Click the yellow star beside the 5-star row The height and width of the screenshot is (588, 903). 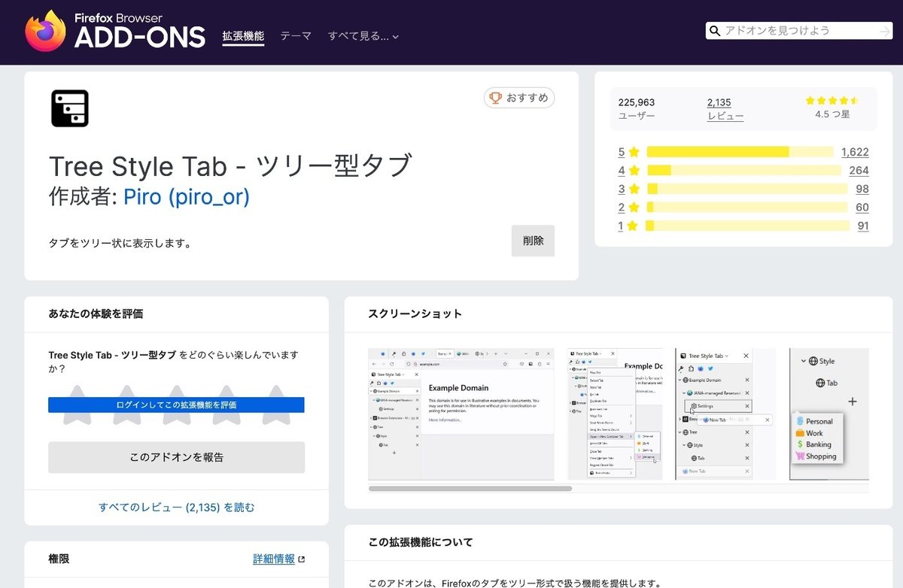pyautogui.click(x=634, y=152)
